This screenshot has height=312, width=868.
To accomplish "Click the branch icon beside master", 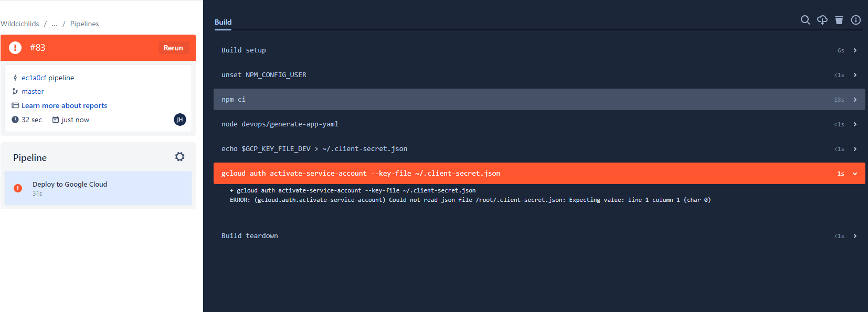I will [x=15, y=91].
